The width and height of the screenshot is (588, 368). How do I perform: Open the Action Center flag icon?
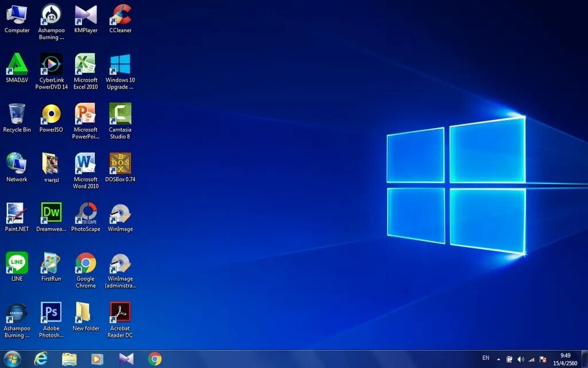click(x=543, y=360)
